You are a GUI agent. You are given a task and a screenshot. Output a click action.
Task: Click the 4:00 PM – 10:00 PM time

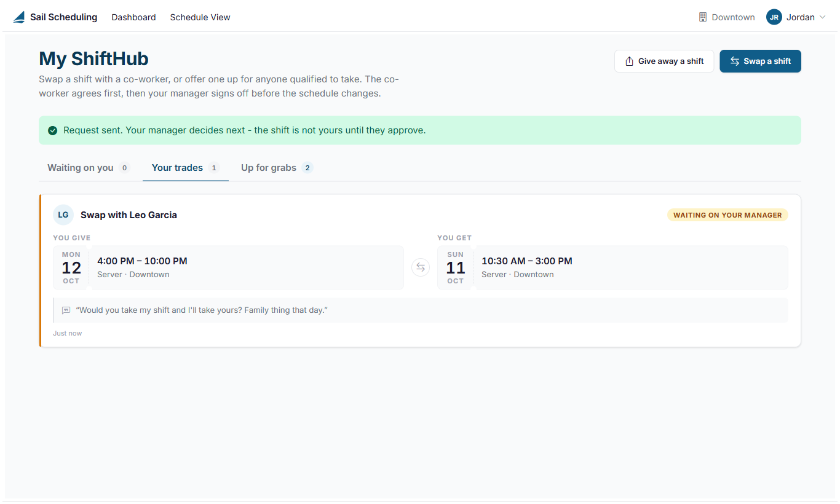pyautogui.click(x=143, y=261)
